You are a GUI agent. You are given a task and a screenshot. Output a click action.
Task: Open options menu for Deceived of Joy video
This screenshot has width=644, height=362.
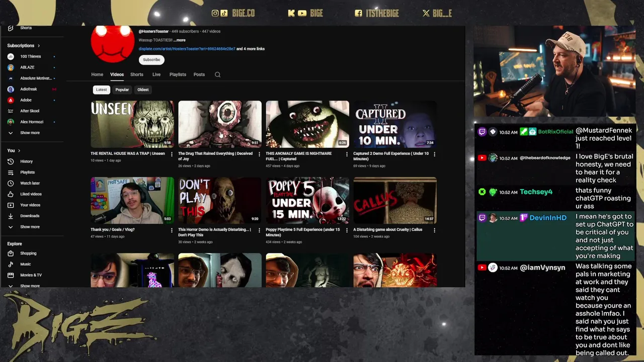259,154
